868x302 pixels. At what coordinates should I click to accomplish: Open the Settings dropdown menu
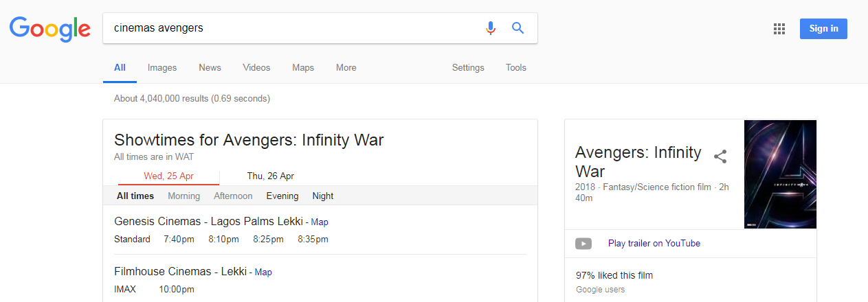pos(468,67)
